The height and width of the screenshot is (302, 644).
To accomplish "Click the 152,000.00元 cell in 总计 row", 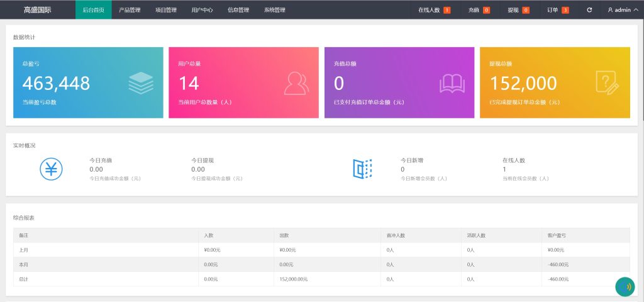I will 293,279.
